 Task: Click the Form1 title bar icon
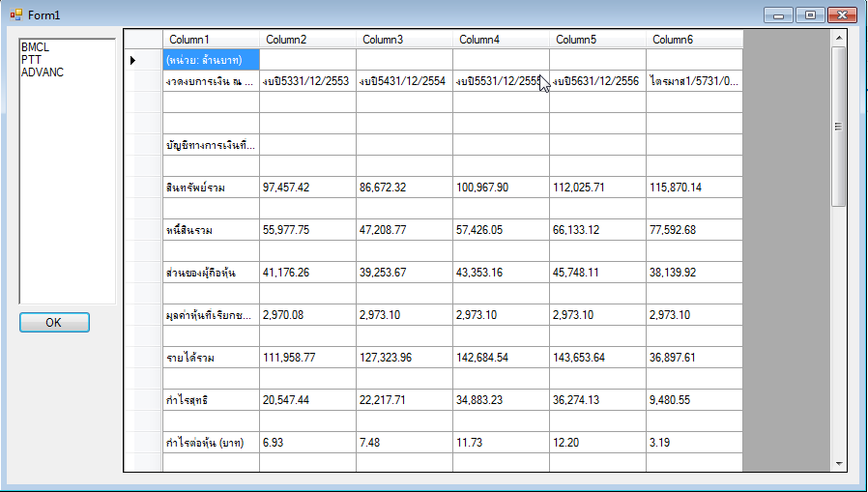point(16,14)
